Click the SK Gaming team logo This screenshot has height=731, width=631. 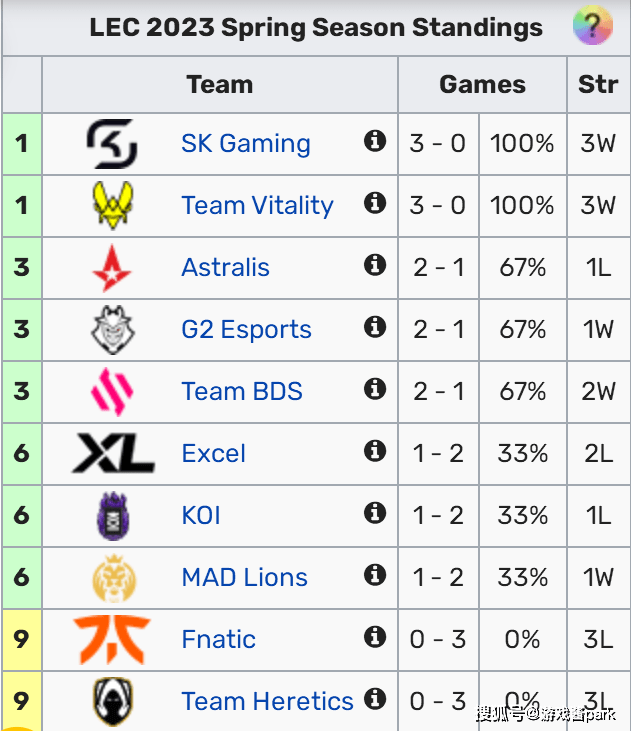pos(111,144)
